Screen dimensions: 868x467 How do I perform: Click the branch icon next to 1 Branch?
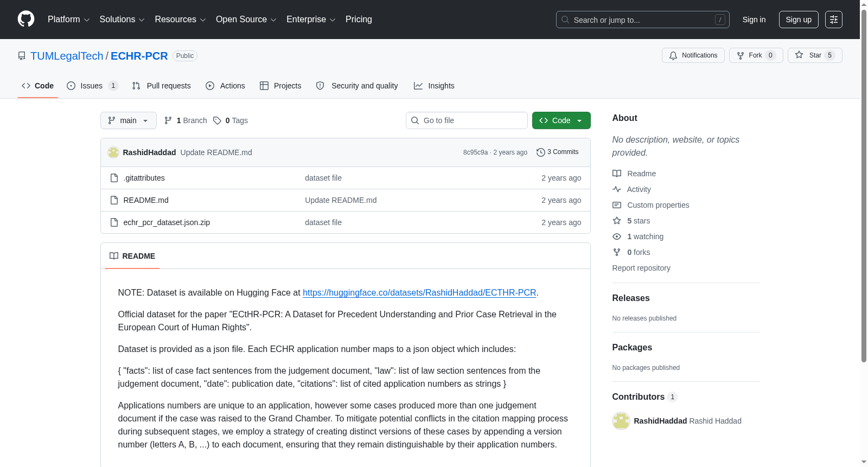tap(168, 120)
